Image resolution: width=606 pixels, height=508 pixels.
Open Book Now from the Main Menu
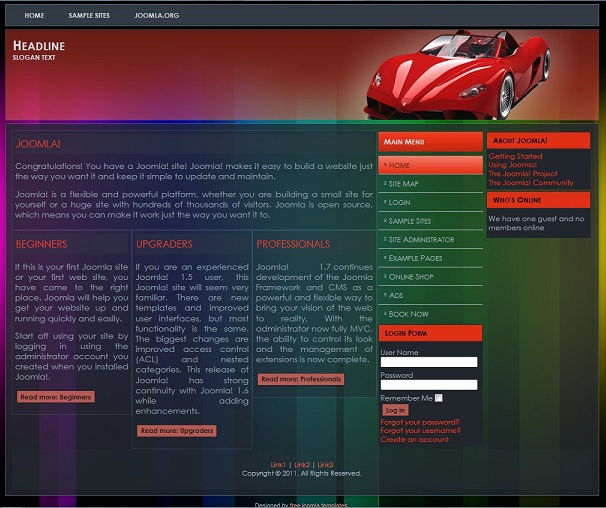coord(431,314)
